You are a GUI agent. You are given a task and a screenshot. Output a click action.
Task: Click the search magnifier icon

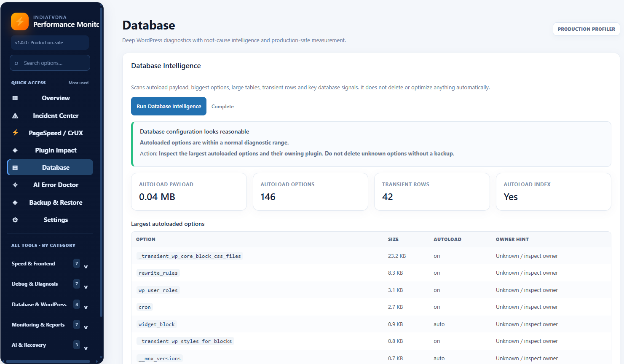click(x=16, y=63)
